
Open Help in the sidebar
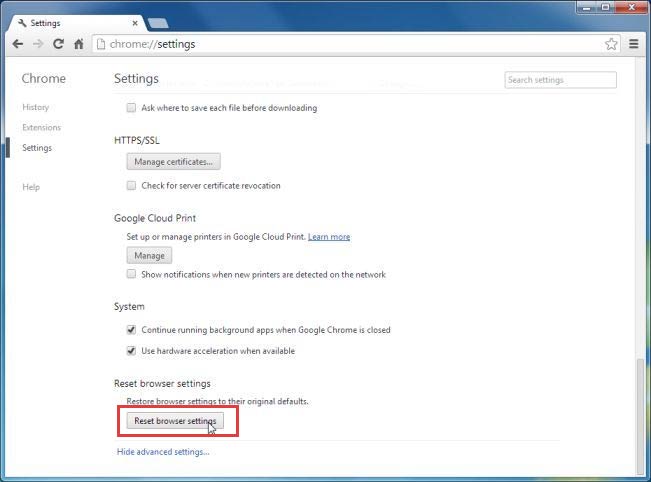(x=31, y=187)
